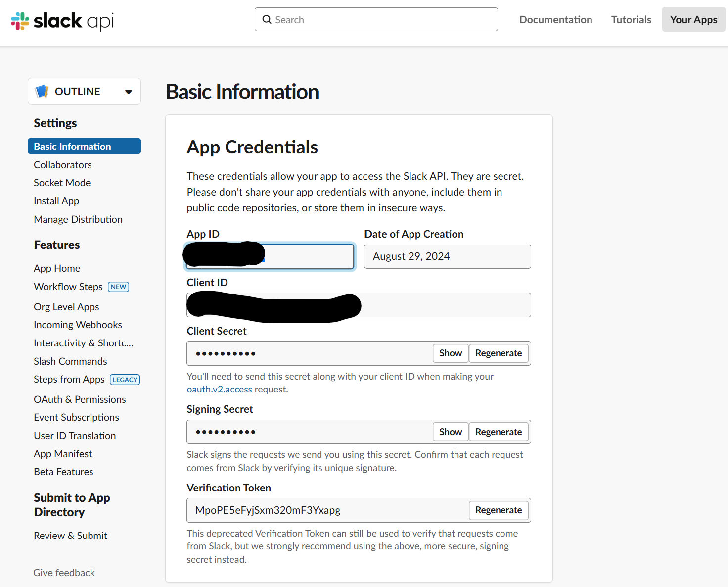The height and width of the screenshot is (587, 728).
Task: Click the LEGACY badge beside Steps from Apps
Action: 125,380
